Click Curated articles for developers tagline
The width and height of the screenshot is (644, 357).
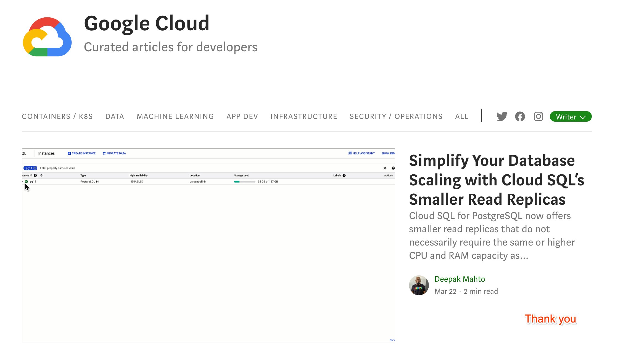(x=171, y=47)
